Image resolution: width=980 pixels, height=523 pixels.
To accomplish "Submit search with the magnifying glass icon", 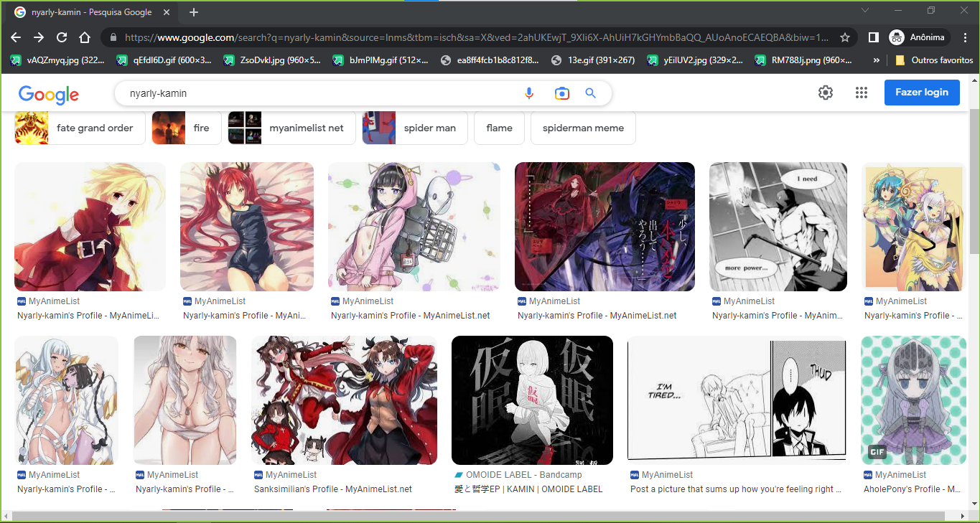I will click(591, 93).
